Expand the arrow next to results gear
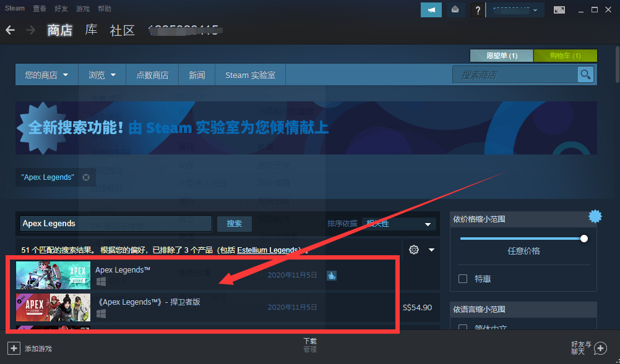Viewport: 620px width, 364px height. (x=431, y=250)
